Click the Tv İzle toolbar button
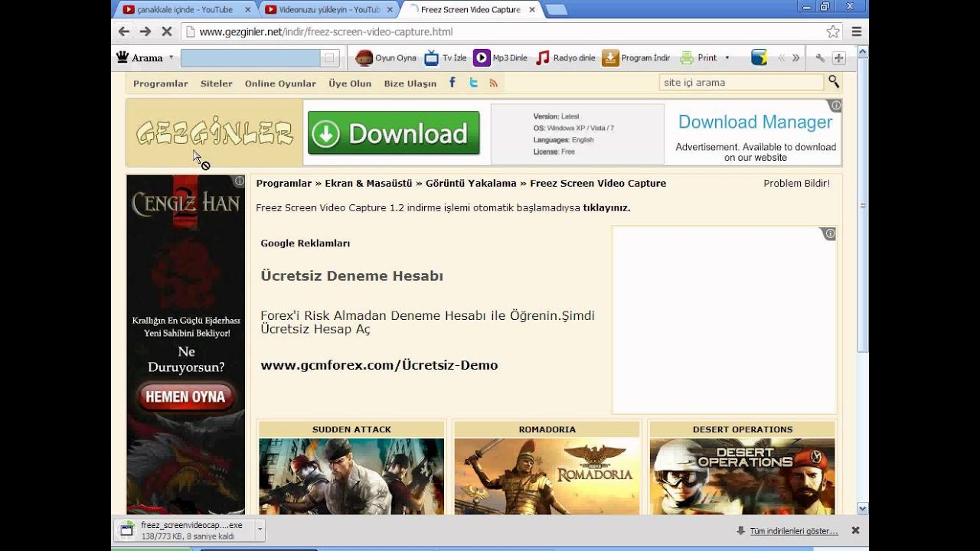This screenshot has width=980, height=551. click(x=446, y=57)
